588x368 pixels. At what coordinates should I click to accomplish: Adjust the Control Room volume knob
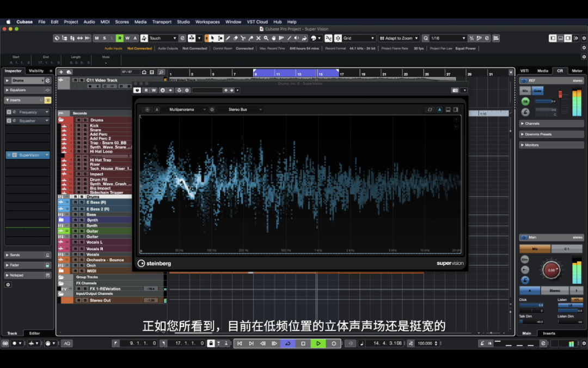(x=551, y=270)
